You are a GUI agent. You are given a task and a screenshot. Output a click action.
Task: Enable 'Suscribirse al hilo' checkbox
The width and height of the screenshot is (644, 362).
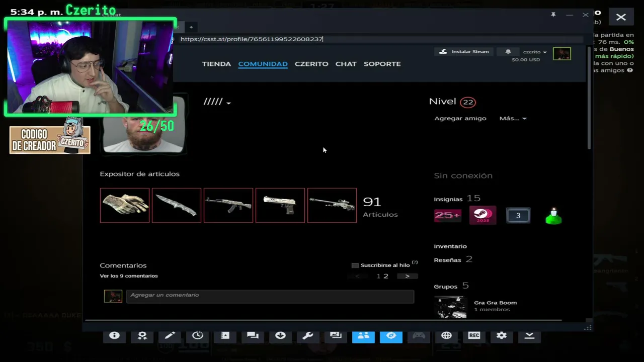point(355,265)
